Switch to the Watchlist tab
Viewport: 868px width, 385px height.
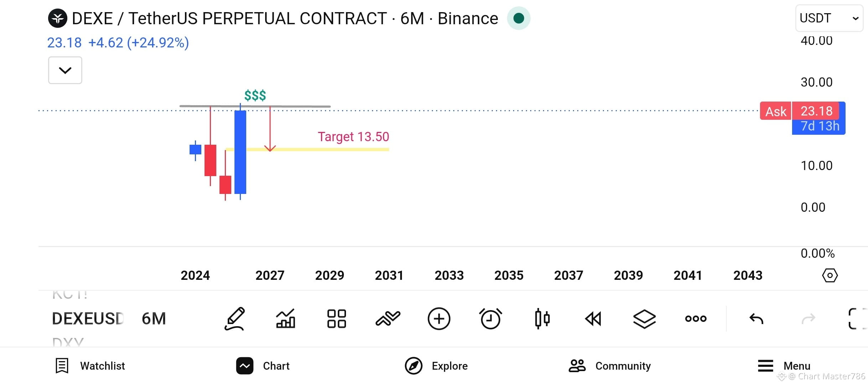[91, 366]
